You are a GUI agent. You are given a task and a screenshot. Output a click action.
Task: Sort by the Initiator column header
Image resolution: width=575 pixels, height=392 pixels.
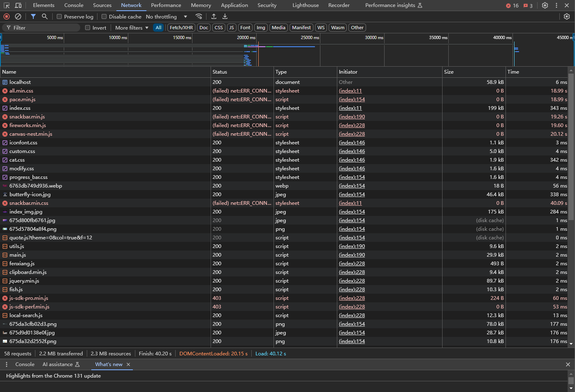click(x=390, y=72)
